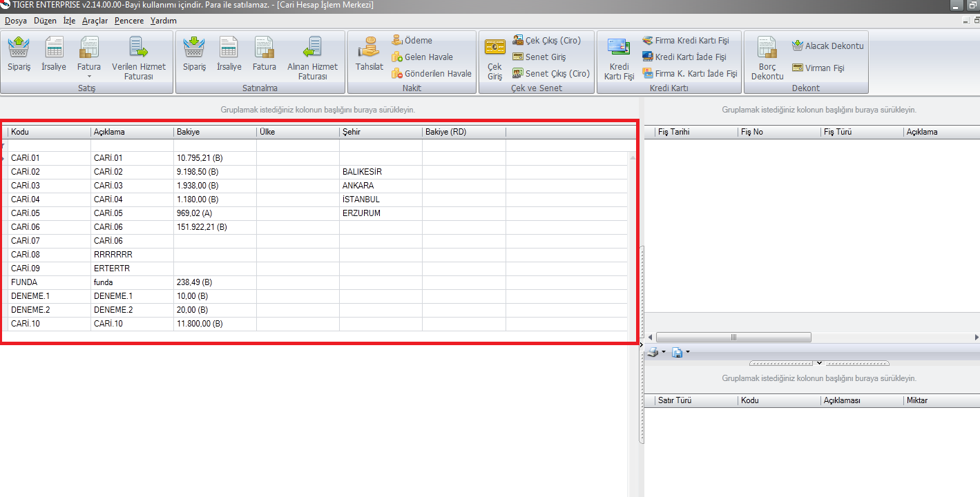The width and height of the screenshot is (980, 497).
Task: Open Senet Çıkış (Ciro)
Action: (x=551, y=74)
